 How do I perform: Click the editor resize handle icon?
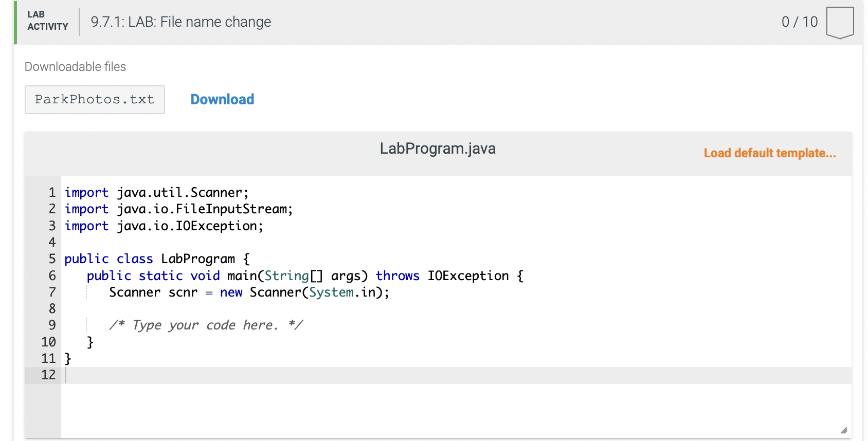pos(844,430)
